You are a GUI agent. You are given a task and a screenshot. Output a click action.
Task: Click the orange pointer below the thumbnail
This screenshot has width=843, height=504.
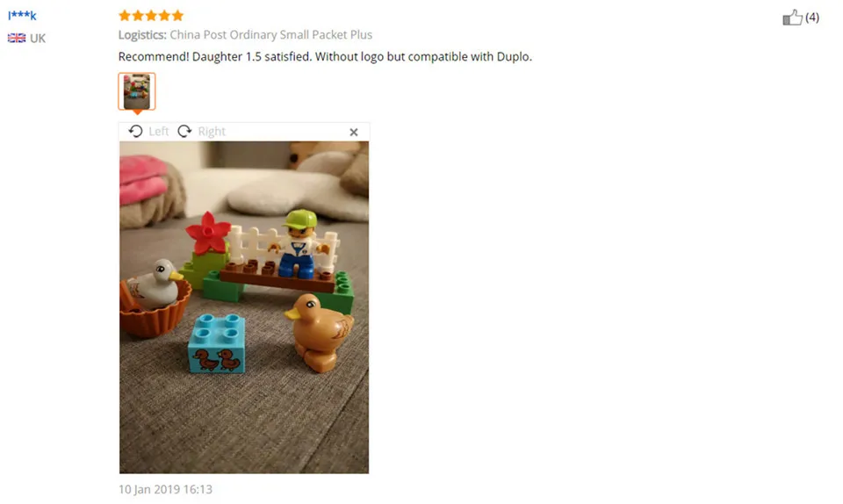click(137, 112)
